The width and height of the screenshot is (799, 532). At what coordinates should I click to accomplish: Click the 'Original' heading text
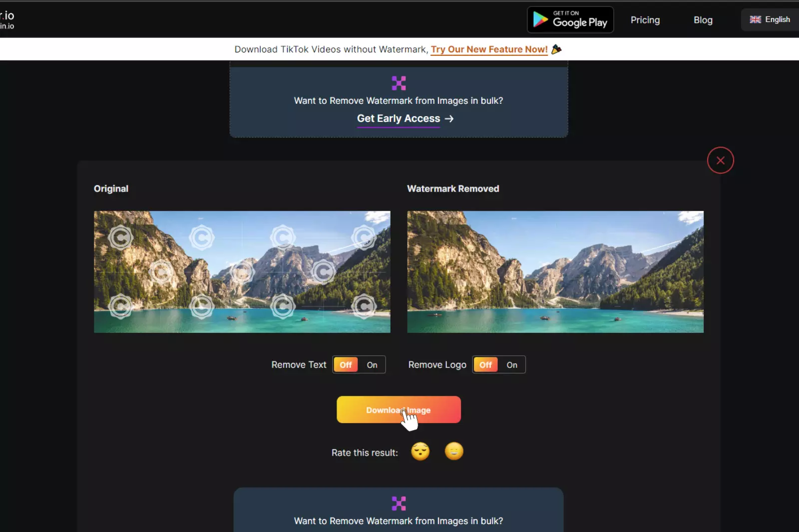[x=111, y=189]
